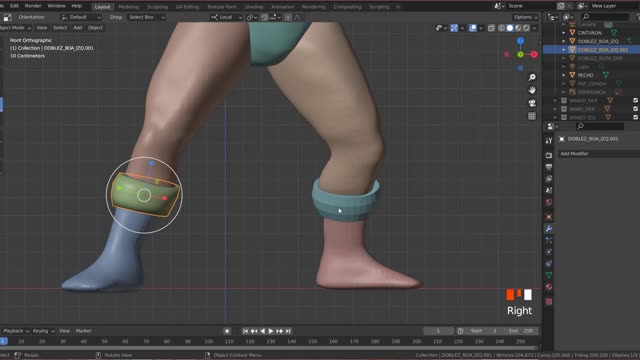Viewport: 640px width, 360px height.
Task: Open the Options dropdown in viewport
Action: pyautogui.click(x=525, y=17)
